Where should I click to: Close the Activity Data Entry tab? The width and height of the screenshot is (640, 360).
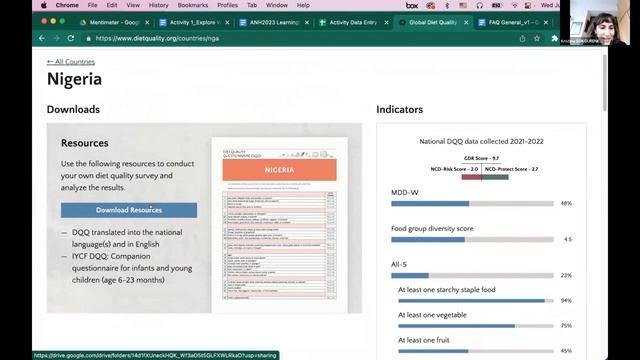pos(386,22)
